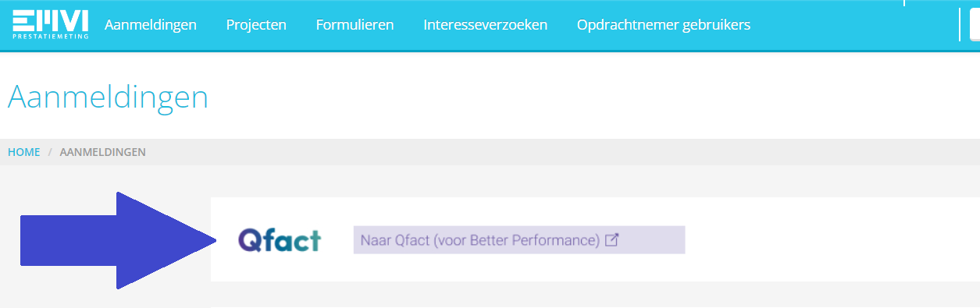Open Opdrachtnemer gebruikers in the navigation bar
The image size is (980, 308).
point(664,25)
